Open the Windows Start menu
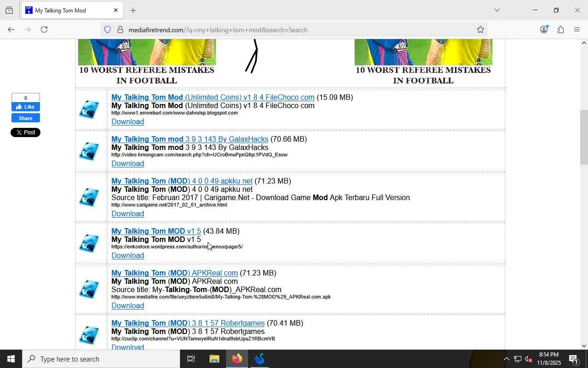Image resolution: width=588 pixels, height=368 pixels. [x=11, y=359]
